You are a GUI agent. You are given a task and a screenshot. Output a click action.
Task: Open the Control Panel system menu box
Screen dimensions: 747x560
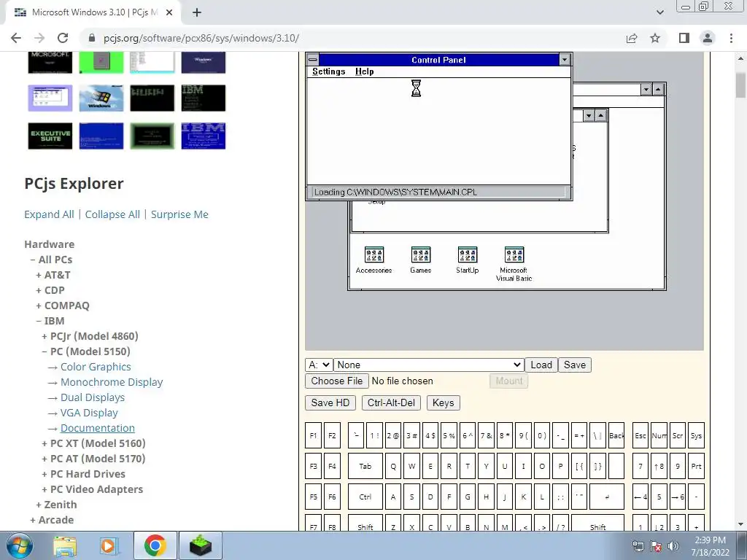[312, 60]
